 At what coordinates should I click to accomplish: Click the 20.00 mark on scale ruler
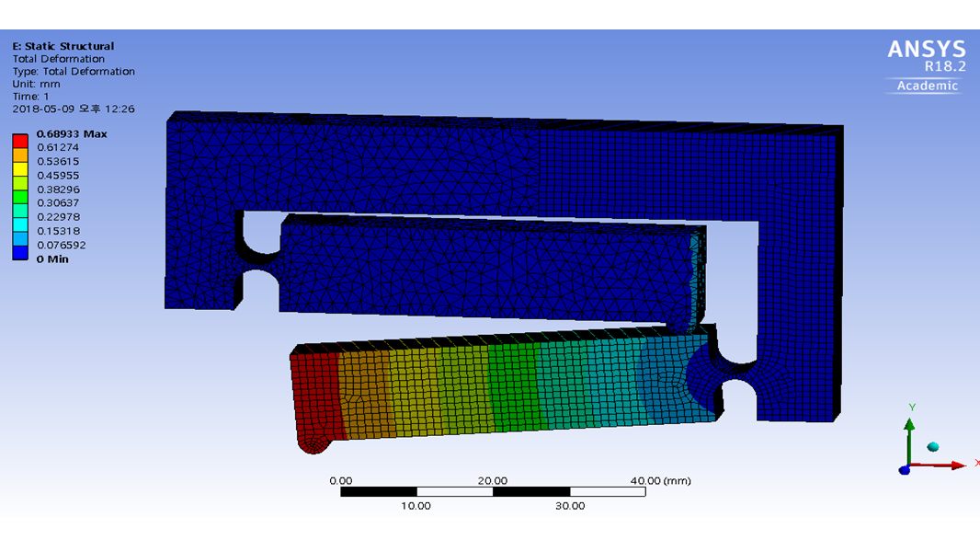(x=493, y=480)
